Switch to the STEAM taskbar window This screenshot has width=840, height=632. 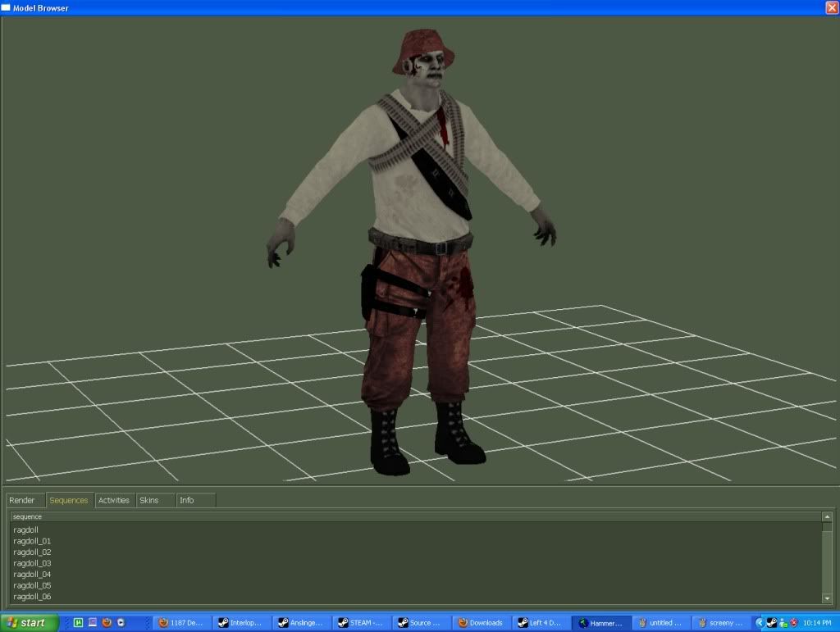(x=362, y=623)
